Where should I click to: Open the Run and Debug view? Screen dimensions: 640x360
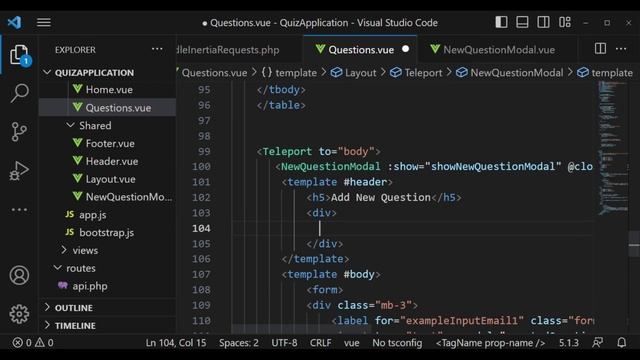pyautogui.click(x=19, y=171)
